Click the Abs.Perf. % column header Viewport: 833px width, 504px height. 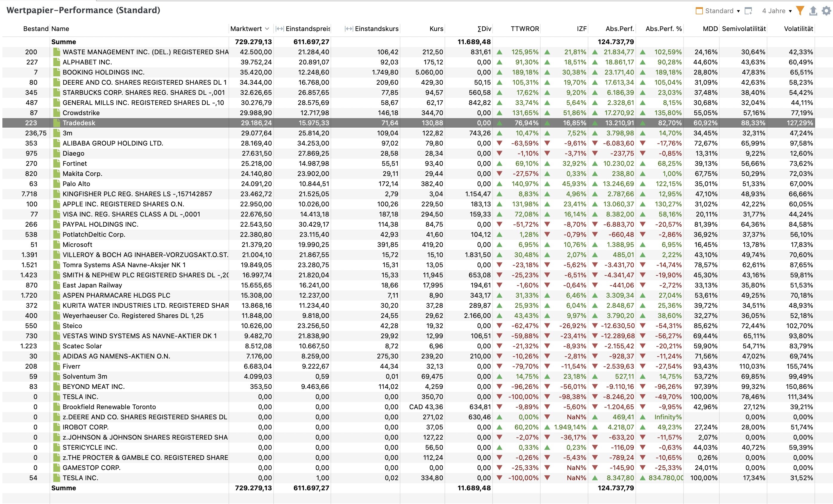[x=663, y=29]
